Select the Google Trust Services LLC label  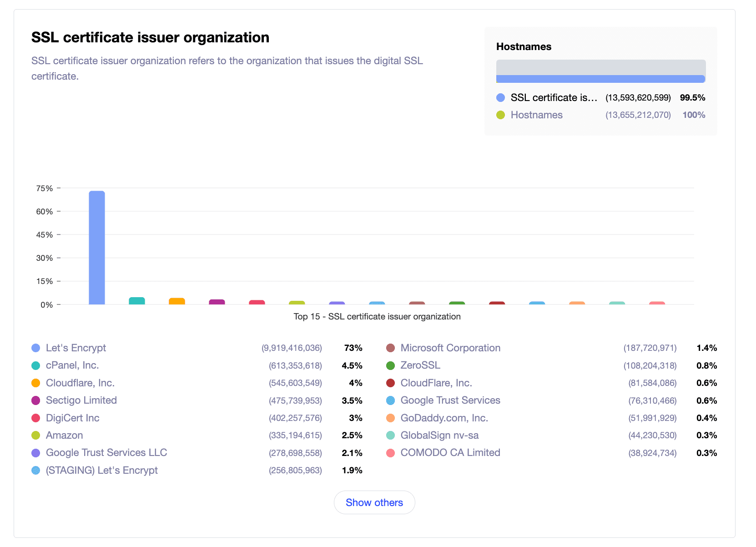point(106,453)
